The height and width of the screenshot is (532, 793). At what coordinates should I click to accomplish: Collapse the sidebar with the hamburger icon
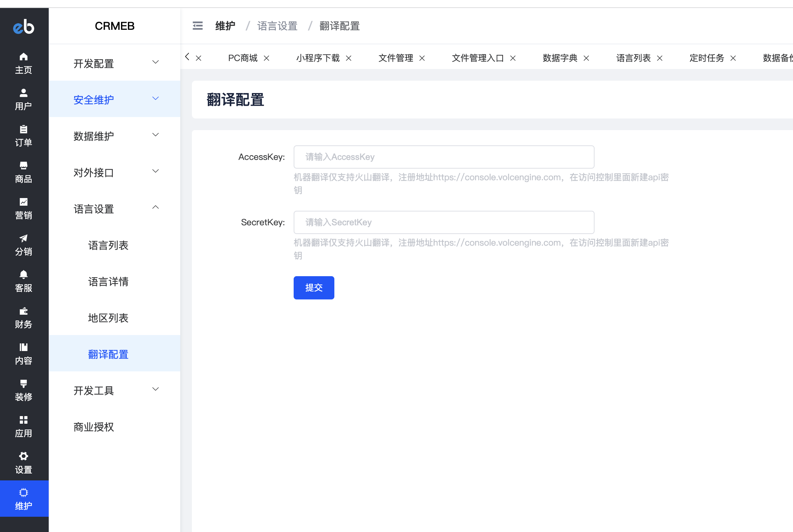point(198,26)
